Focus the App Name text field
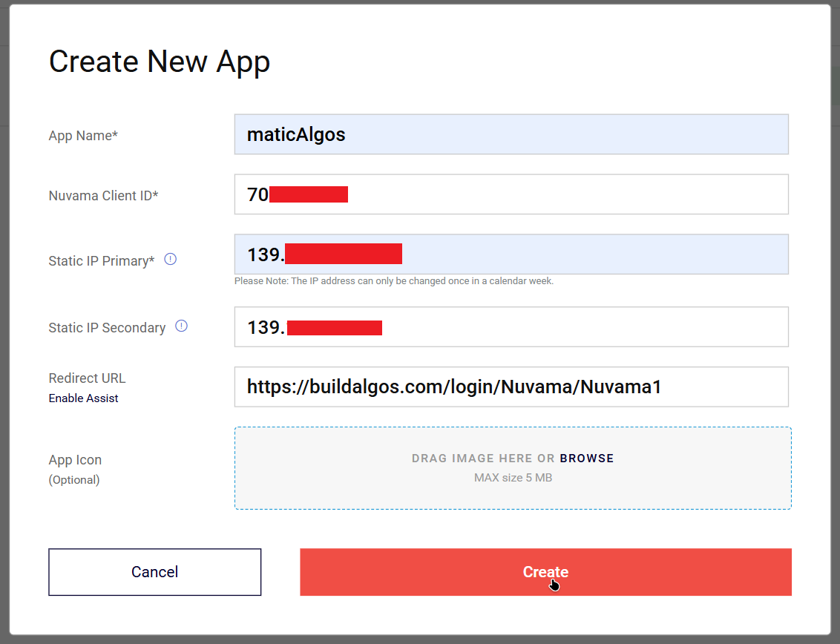This screenshot has width=840, height=644. point(511,134)
